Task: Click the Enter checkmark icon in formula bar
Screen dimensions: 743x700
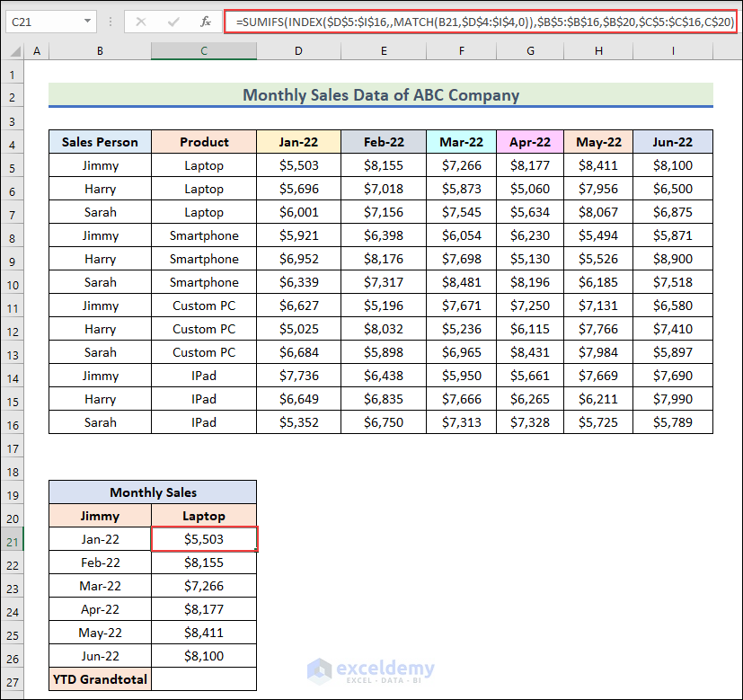Action: [173, 22]
